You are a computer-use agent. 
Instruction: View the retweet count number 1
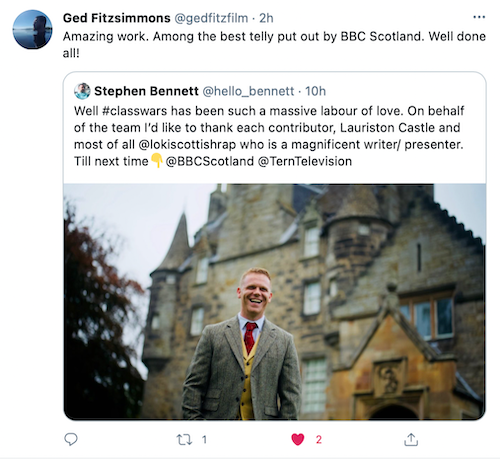[x=204, y=440]
